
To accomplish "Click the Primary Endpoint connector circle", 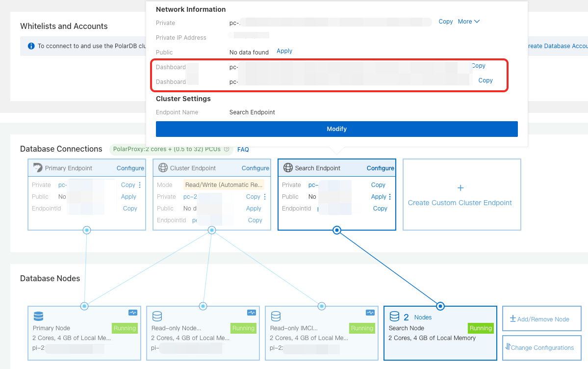I will click(87, 230).
